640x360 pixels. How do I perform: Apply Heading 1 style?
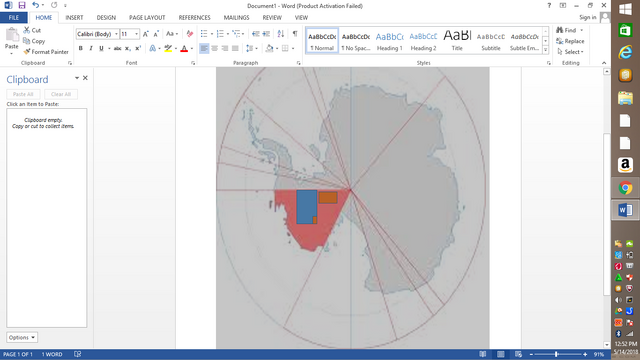click(389, 41)
